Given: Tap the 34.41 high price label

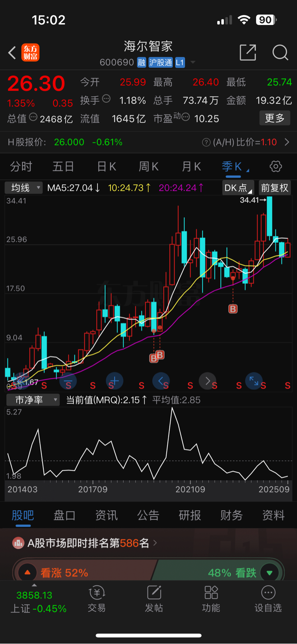Looking at the screenshot, I should [253, 200].
